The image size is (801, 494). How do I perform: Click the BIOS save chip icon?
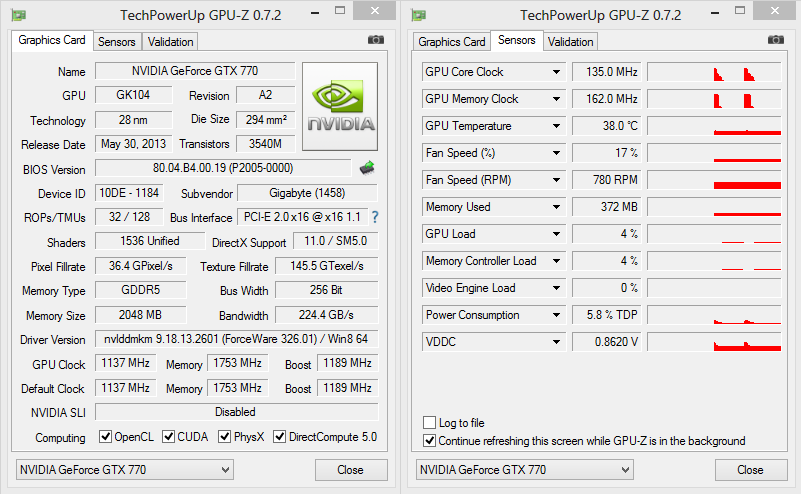pos(367,168)
